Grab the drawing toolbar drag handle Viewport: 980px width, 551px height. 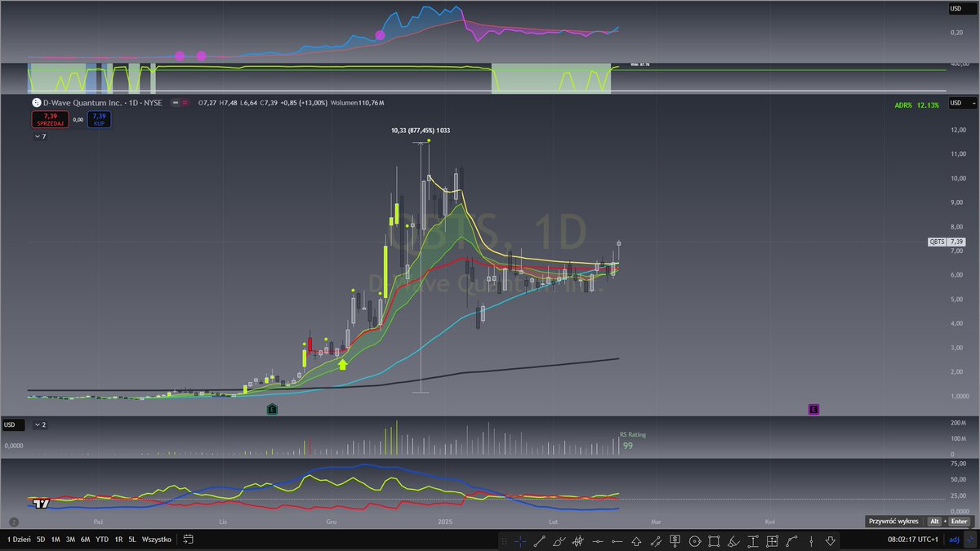point(504,541)
